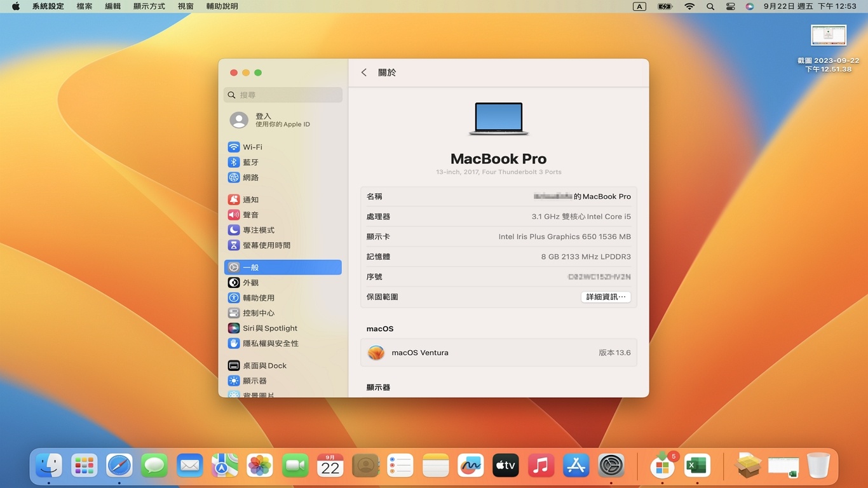Open Music from the Dock
Viewport: 868px width, 488px height.
point(541,466)
